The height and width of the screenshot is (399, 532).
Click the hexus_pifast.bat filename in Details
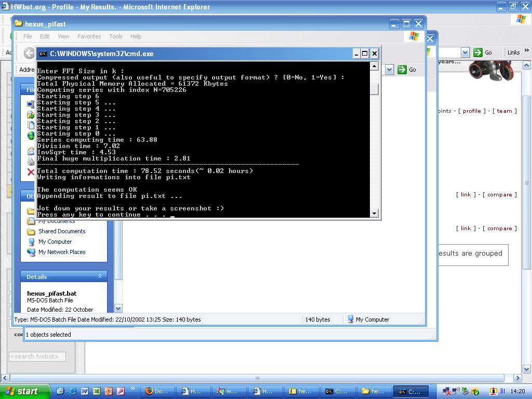click(x=51, y=294)
